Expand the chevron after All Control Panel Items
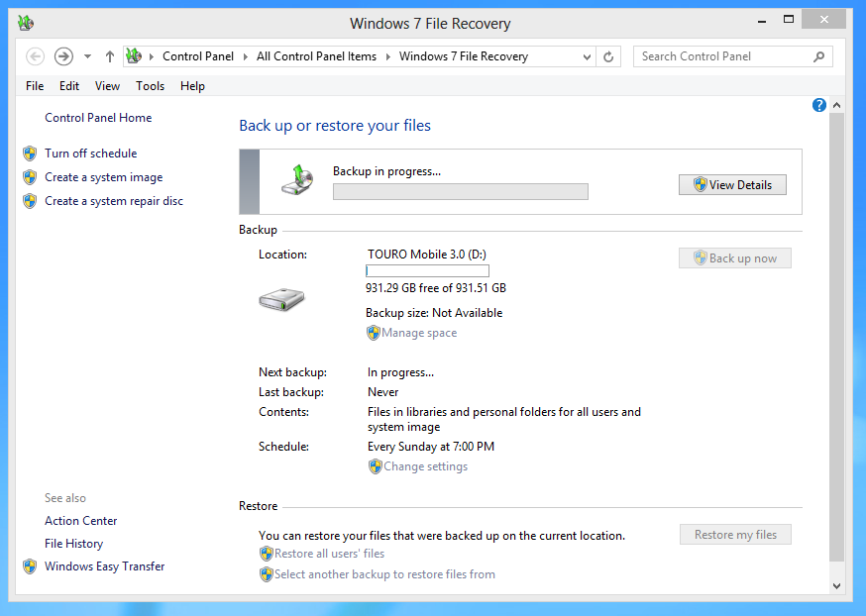Viewport: 866px width, 616px height. point(387,56)
